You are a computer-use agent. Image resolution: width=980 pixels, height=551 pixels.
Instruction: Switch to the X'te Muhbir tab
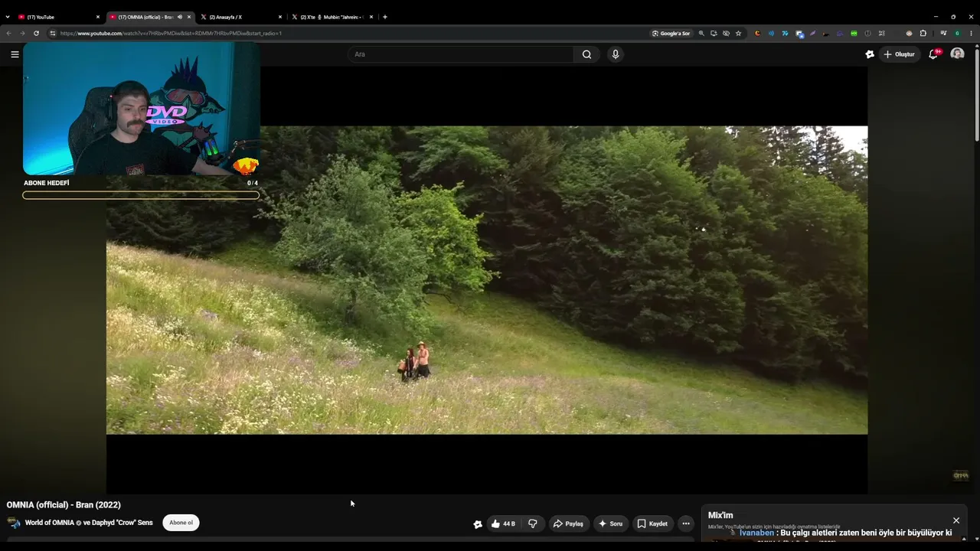click(331, 17)
